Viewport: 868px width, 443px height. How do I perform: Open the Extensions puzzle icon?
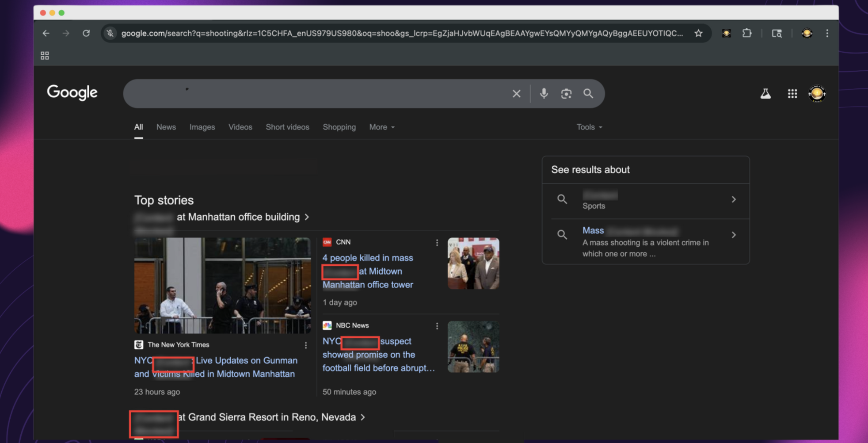click(747, 33)
